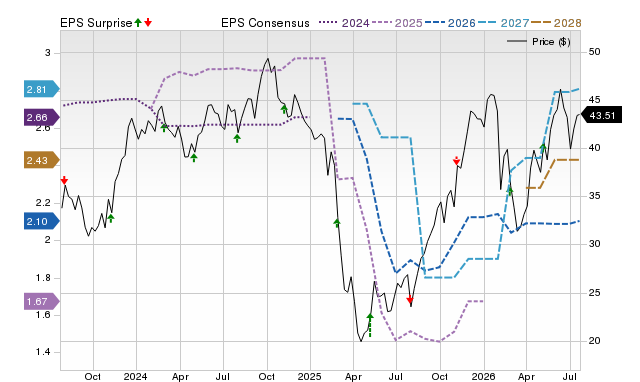The height and width of the screenshot is (382, 640).
Task: Toggle the 2028 consensus legend entry
Action: pos(556,23)
